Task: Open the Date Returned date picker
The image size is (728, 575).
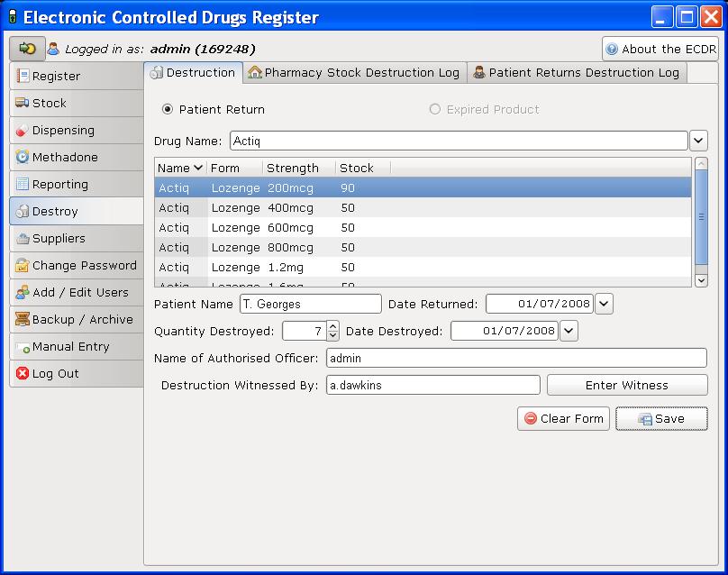Action: click(604, 304)
